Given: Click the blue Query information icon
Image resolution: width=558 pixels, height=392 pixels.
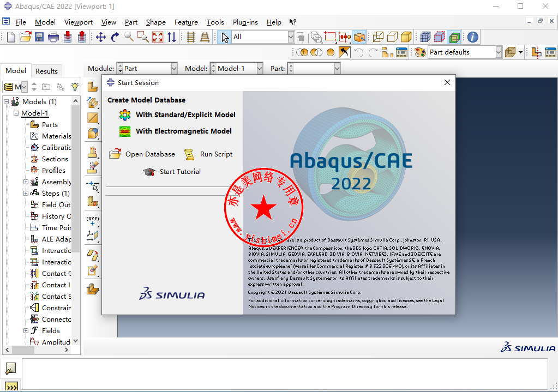Looking at the screenshot, I should click(472, 37).
